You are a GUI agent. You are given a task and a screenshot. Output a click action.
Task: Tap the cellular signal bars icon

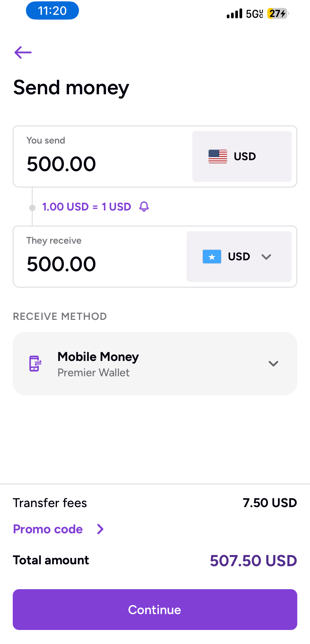click(234, 14)
